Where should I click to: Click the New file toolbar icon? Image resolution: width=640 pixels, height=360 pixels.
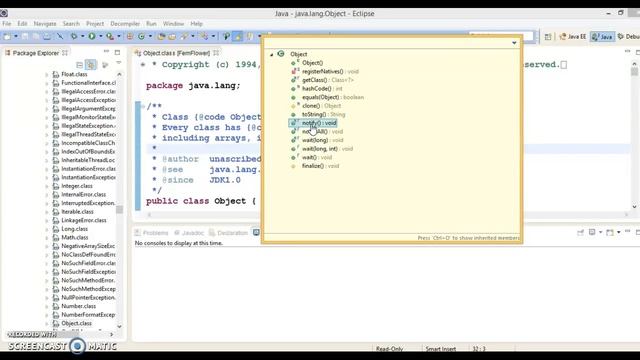point(7,36)
